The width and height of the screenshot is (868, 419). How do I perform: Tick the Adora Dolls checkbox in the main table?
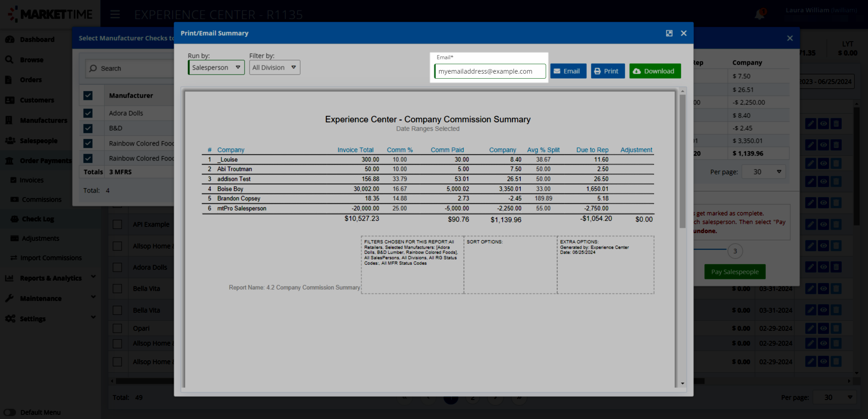tap(117, 267)
